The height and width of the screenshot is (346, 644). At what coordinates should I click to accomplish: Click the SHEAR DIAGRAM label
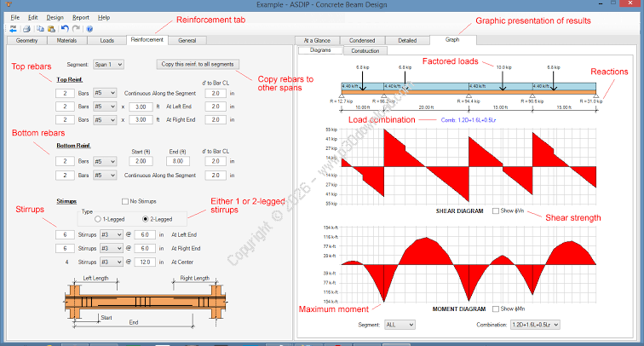(460, 210)
